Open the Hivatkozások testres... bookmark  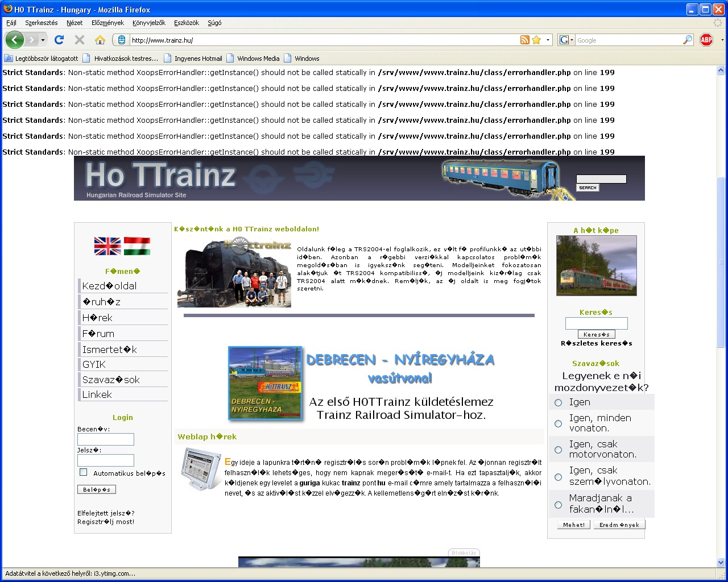coord(121,58)
